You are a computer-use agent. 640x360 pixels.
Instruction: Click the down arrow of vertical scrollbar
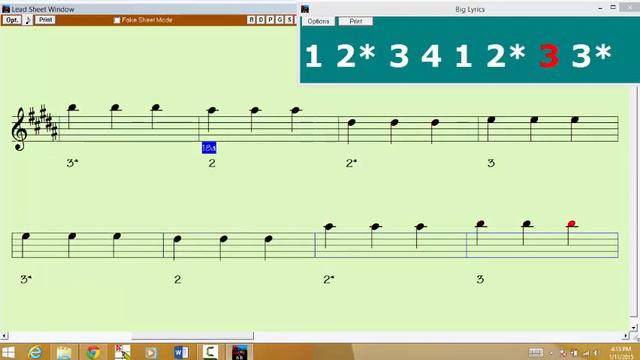(x=633, y=327)
